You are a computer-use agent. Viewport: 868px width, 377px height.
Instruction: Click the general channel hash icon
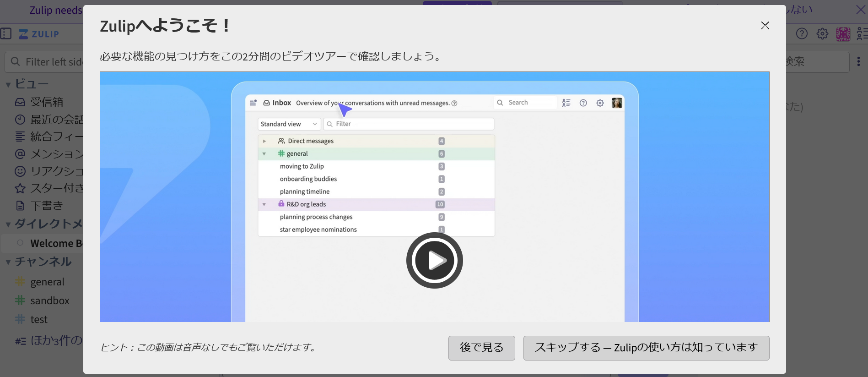point(20,282)
